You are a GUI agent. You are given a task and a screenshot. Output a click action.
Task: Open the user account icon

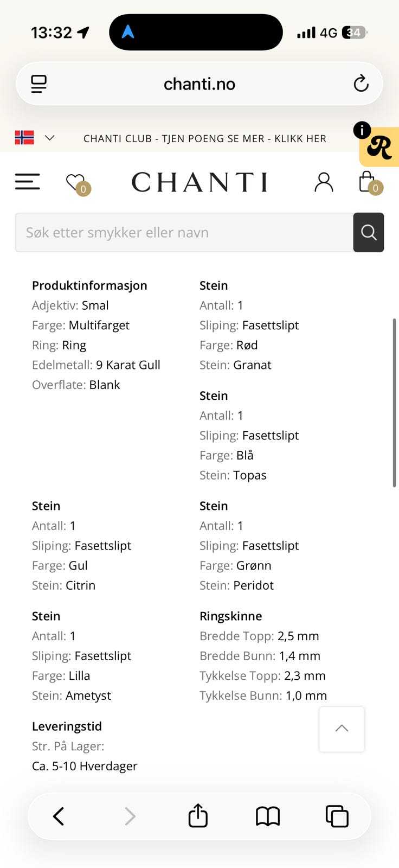(x=324, y=182)
